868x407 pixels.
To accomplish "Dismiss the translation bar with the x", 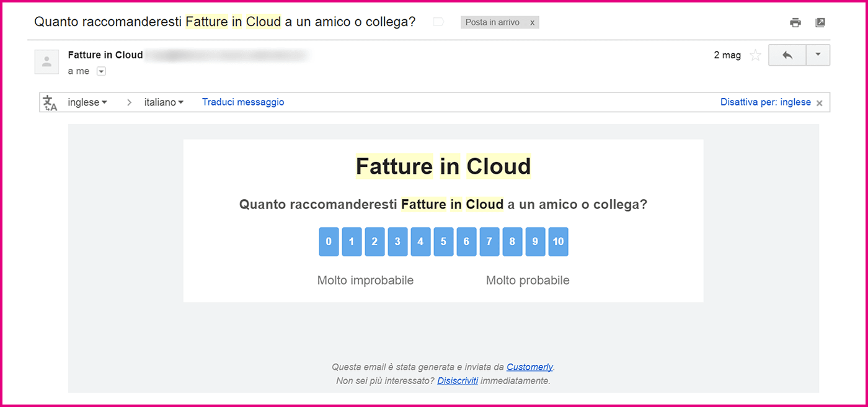I will coord(819,102).
